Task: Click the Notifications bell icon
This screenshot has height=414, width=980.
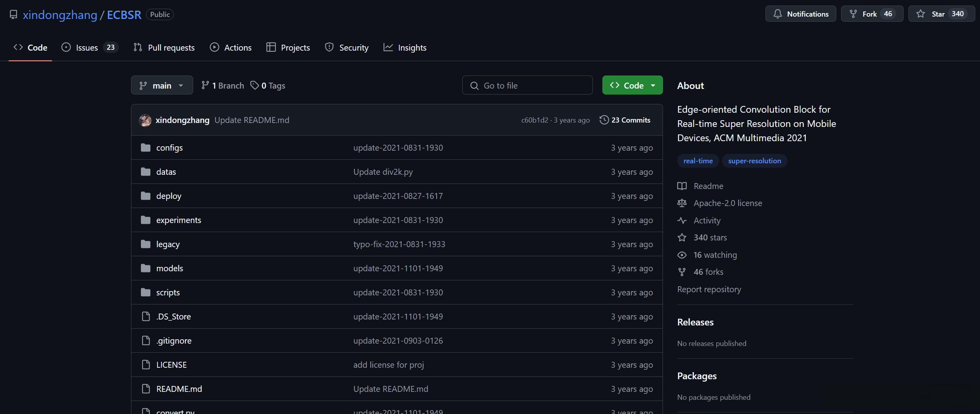Action: [778, 14]
